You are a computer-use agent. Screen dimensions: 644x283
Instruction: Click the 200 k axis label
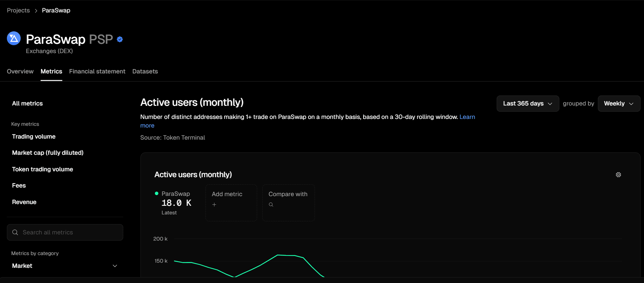click(160, 239)
